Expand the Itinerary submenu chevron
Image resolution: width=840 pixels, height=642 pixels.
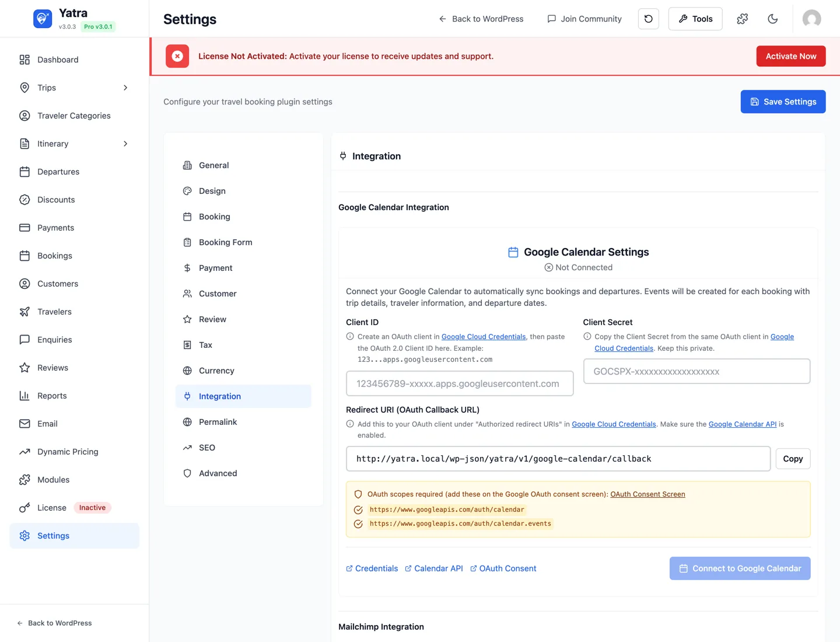click(x=125, y=144)
